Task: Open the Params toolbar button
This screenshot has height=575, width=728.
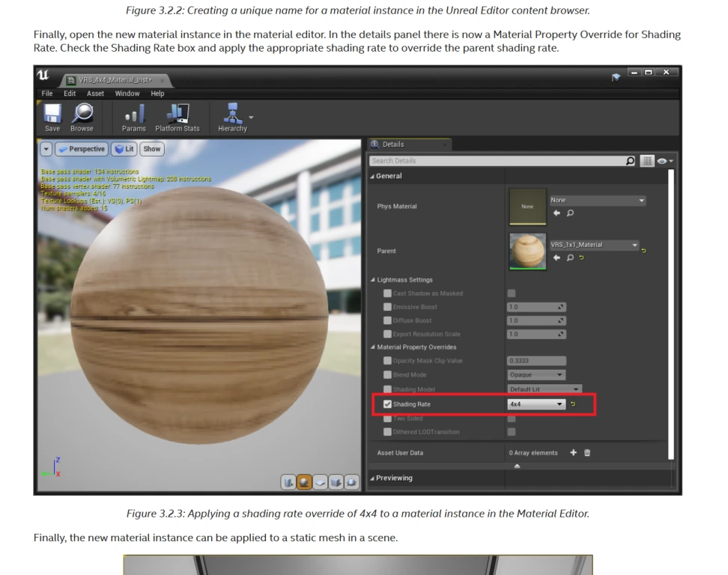Action: click(x=134, y=114)
